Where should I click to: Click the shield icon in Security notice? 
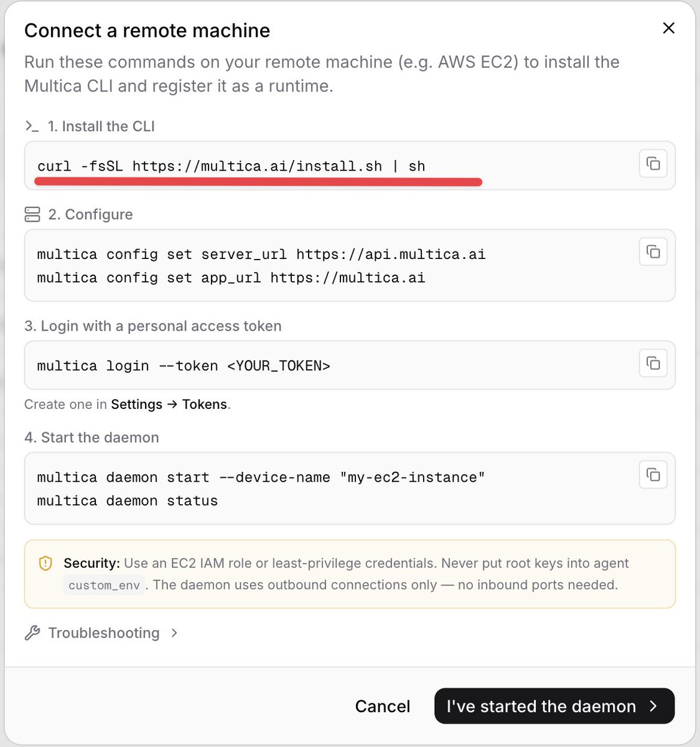pos(45,563)
